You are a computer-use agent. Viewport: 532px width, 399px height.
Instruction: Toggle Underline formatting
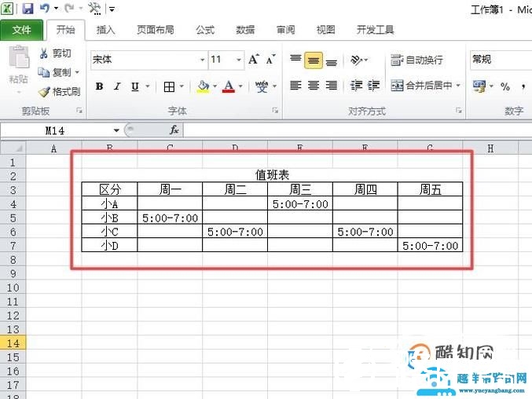135,86
